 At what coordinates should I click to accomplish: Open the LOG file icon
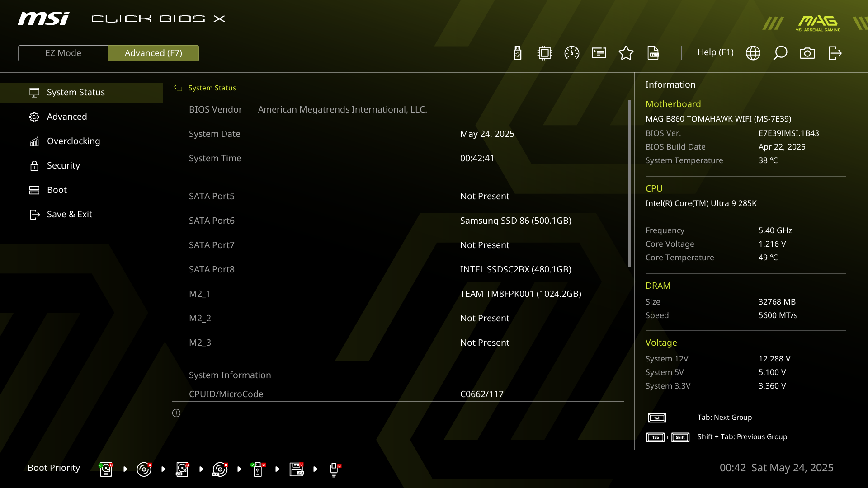pos(653,53)
